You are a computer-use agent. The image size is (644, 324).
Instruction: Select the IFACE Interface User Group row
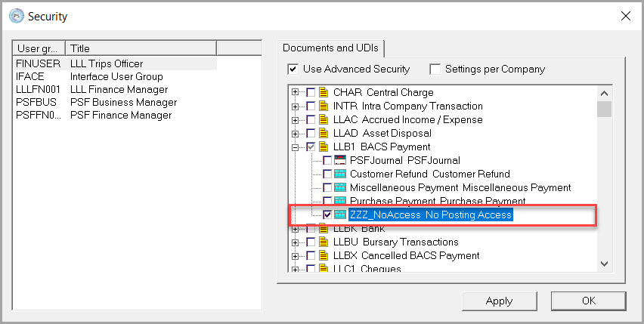click(115, 77)
